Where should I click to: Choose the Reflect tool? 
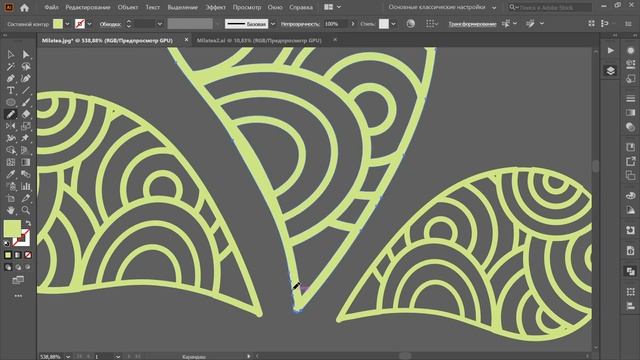tap(11, 126)
